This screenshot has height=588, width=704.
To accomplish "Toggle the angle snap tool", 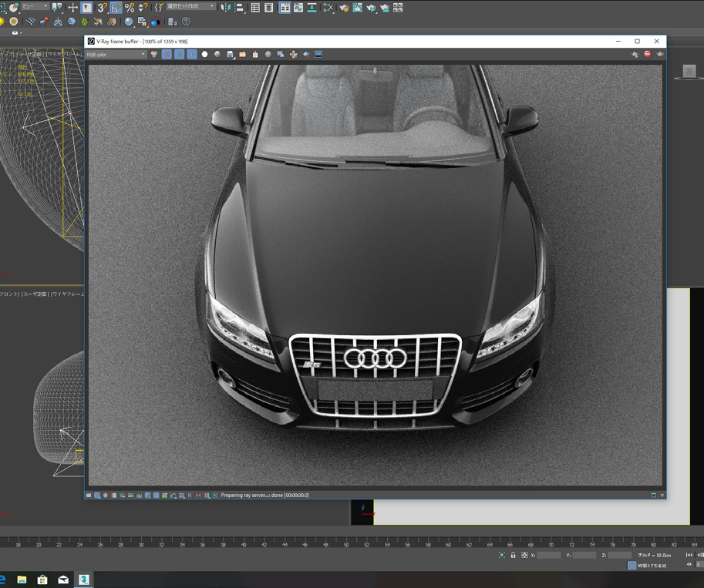I will click(116, 8).
